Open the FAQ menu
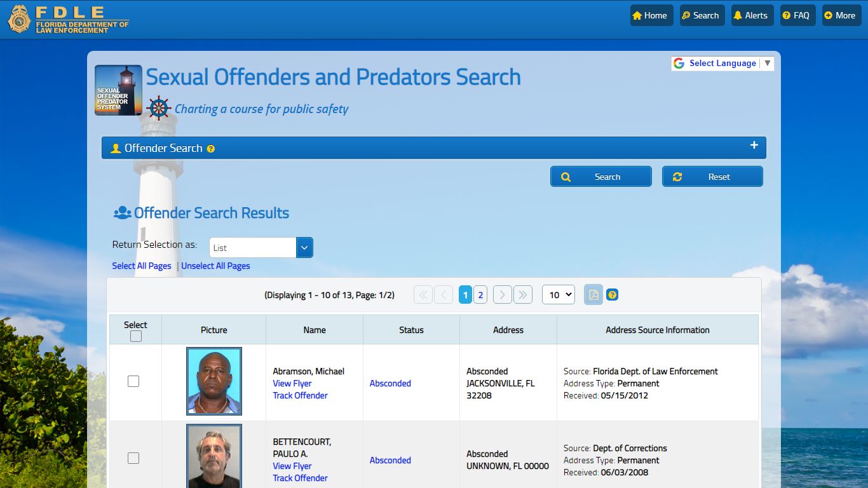This screenshot has width=868, height=488. click(x=797, y=16)
